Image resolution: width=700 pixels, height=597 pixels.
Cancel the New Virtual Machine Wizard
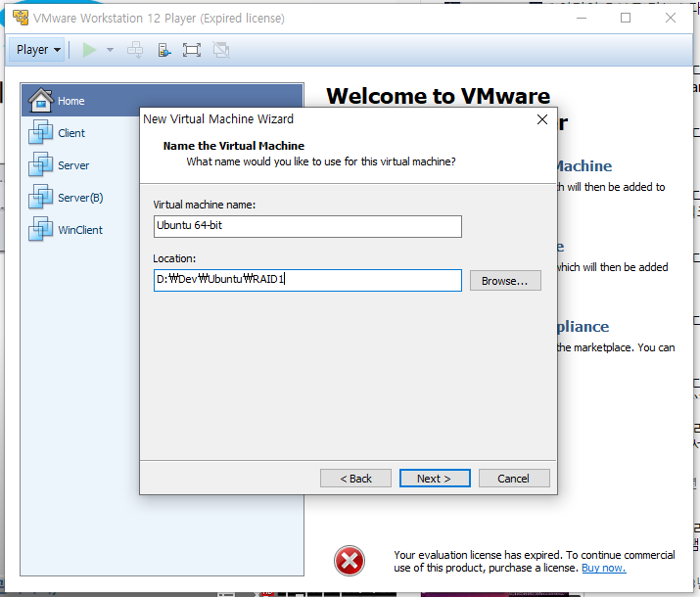coord(514,479)
